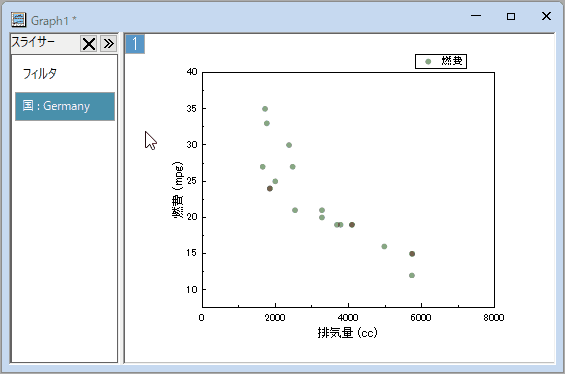Click the lowest data point at 12 mpg
The width and height of the screenshot is (565, 374).
[412, 275]
